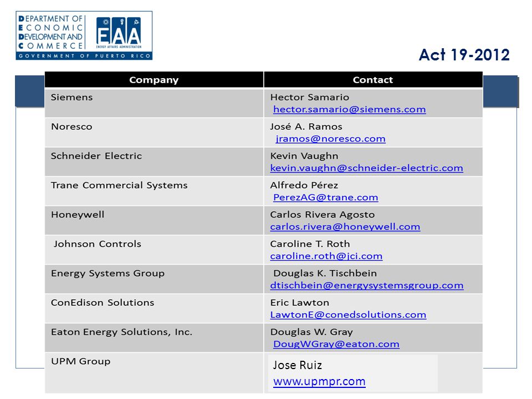Click the caroline.roth@jci.com link
Viewport: 532px width, 399px height.
pyautogui.click(x=326, y=256)
